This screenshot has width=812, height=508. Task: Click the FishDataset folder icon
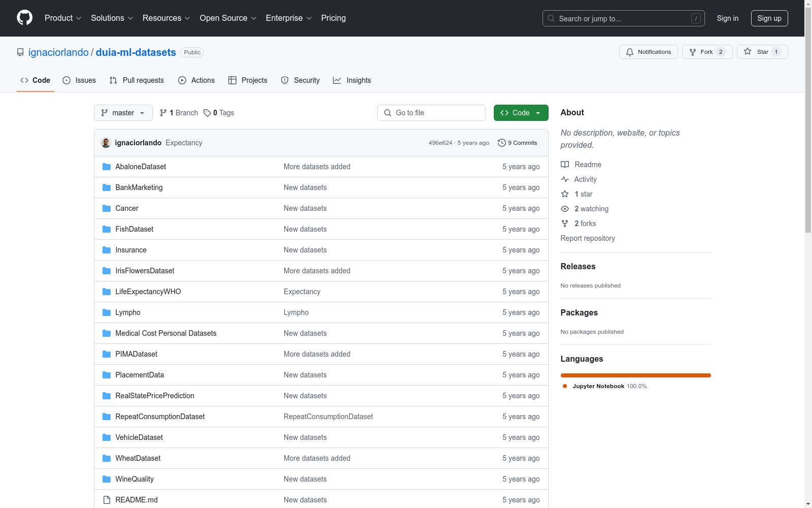[x=107, y=229]
